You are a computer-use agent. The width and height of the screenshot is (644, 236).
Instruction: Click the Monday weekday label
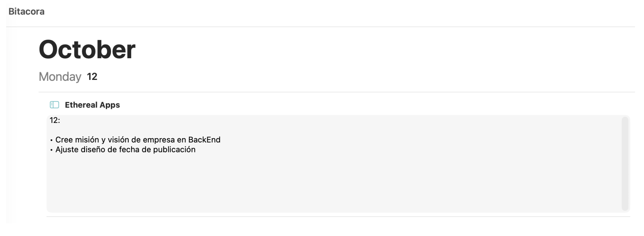tap(60, 76)
